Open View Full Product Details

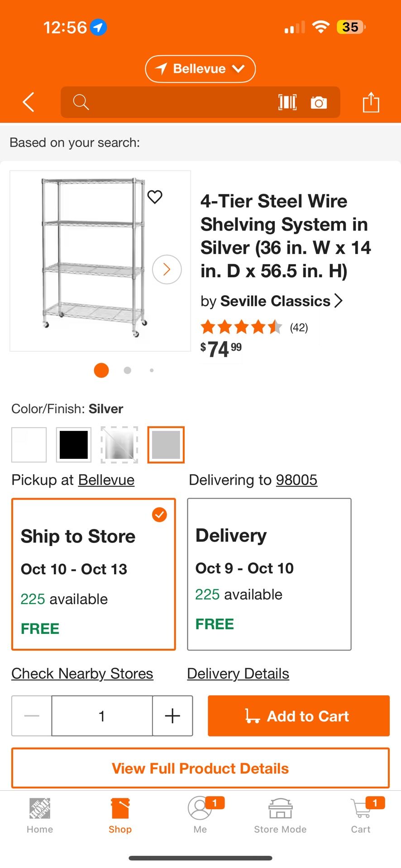click(x=200, y=768)
